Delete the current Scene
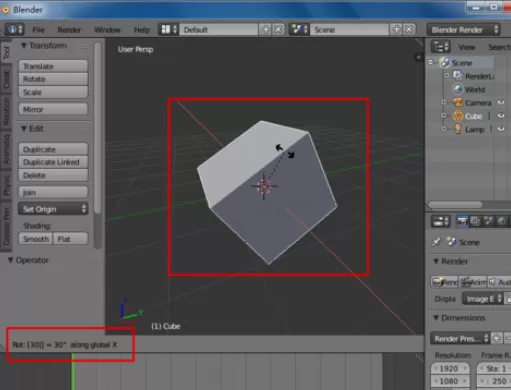 click(409, 30)
